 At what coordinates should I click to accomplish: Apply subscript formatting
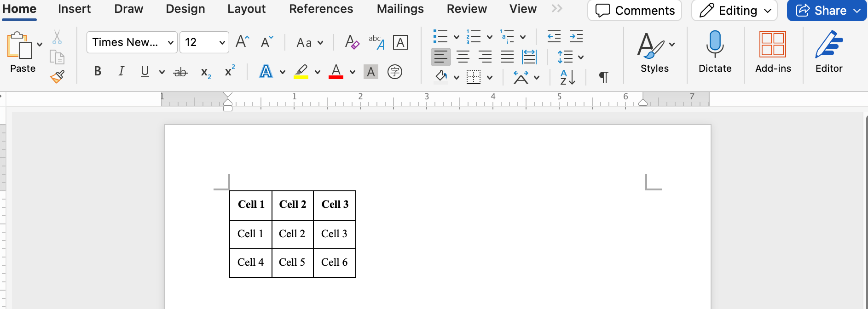(206, 72)
